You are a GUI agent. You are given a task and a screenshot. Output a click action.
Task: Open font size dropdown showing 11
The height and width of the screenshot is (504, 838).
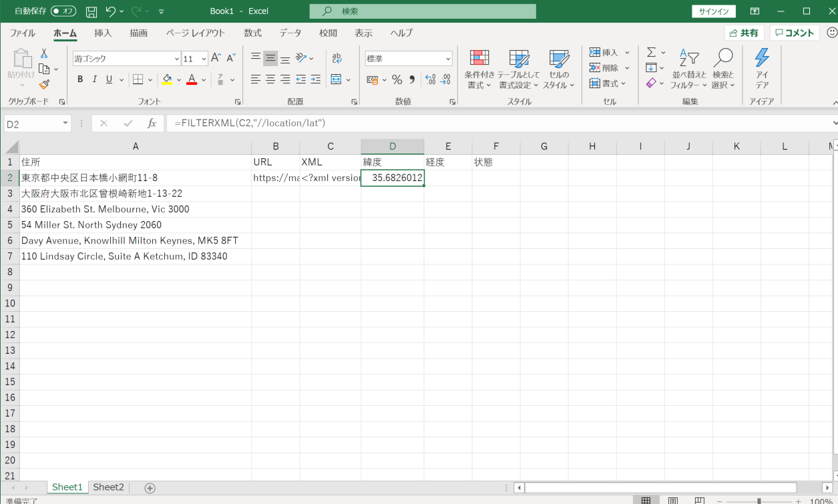pyautogui.click(x=204, y=59)
